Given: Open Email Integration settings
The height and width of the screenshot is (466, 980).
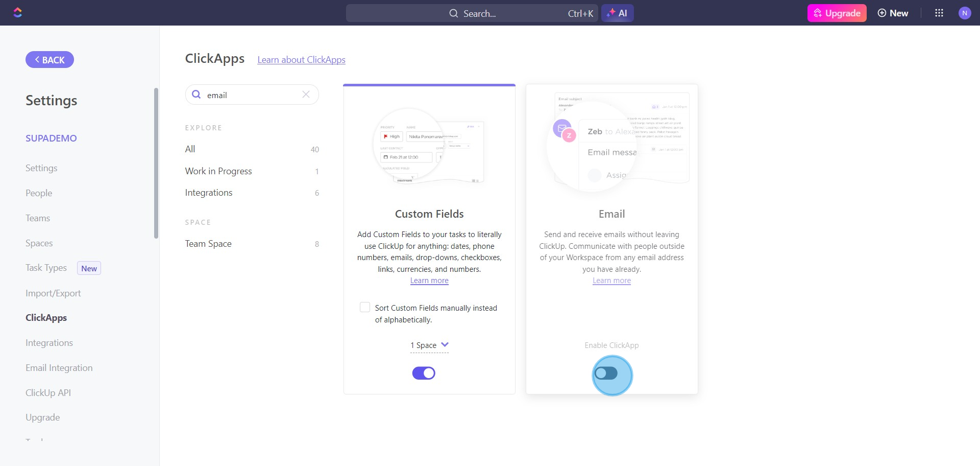Looking at the screenshot, I should click(59, 368).
